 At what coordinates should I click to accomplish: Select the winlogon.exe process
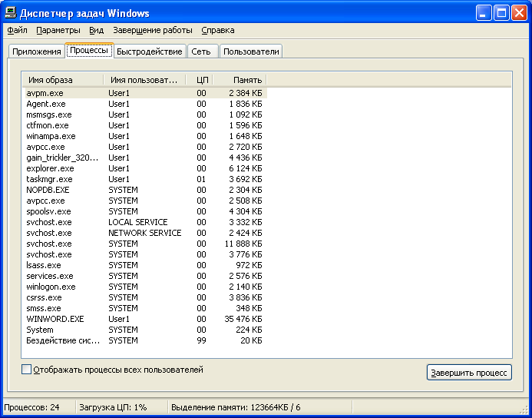[x=146, y=287]
